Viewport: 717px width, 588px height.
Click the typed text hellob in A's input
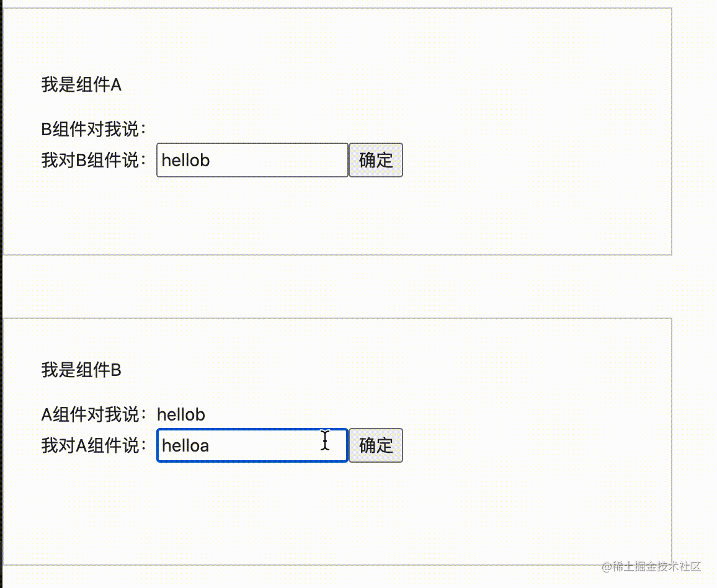tap(185, 160)
